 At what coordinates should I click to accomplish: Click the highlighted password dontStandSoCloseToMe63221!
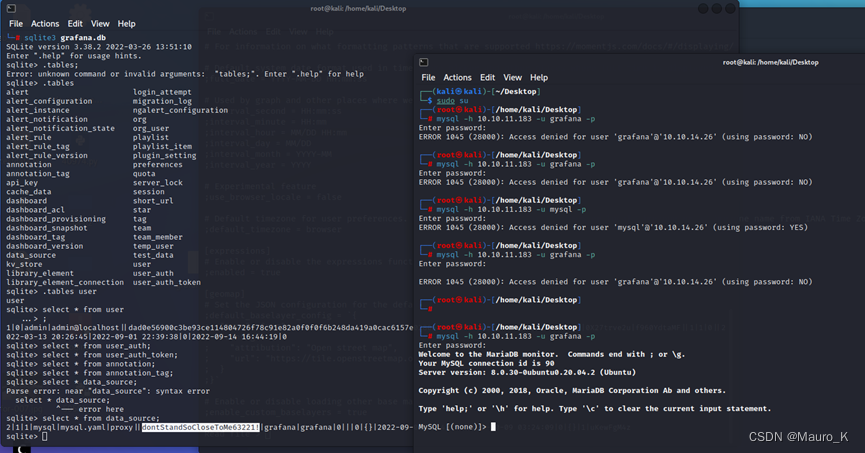tap(200, 427)
